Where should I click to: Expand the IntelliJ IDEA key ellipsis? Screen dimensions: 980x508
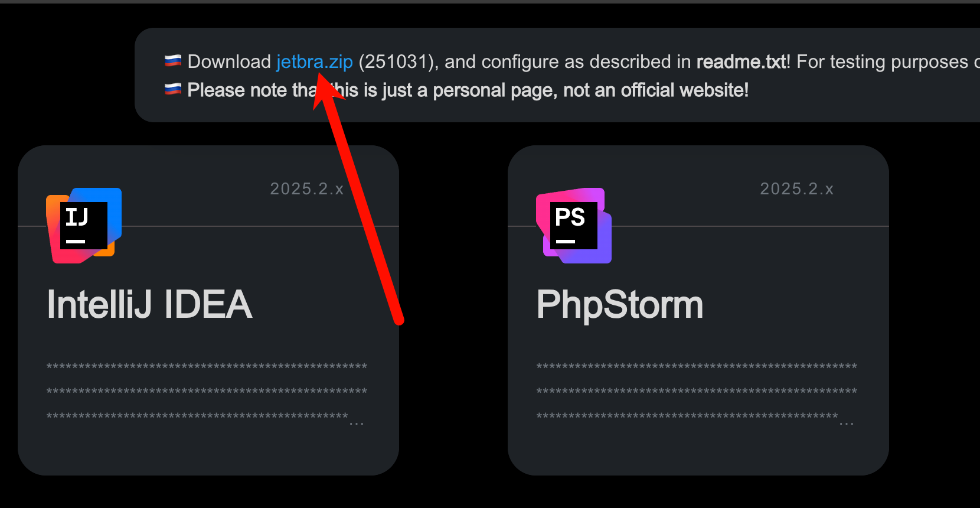[357, 422]
